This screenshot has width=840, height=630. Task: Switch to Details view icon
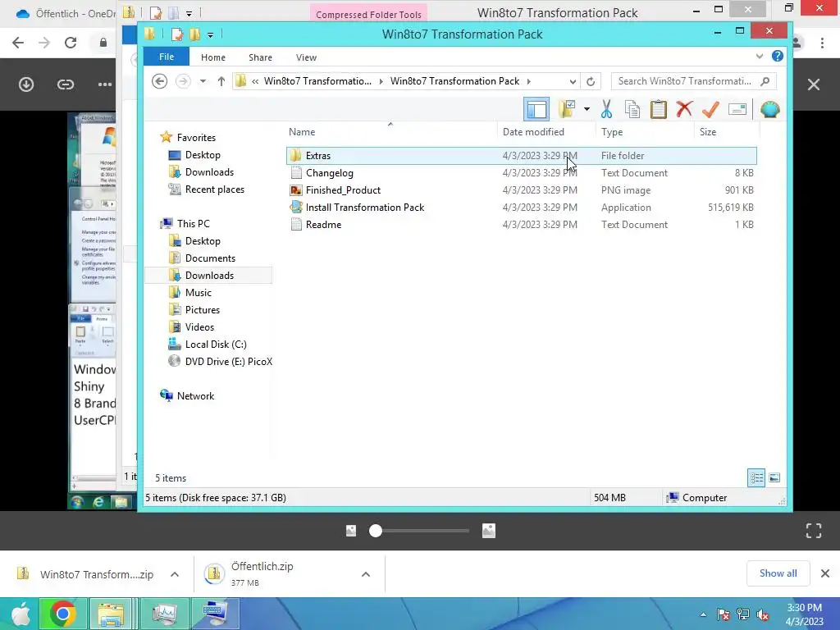click(756, 477)
